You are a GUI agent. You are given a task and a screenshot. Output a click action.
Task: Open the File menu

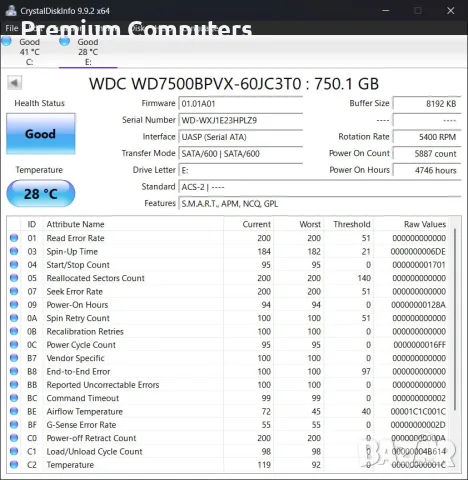coord(12,28)
